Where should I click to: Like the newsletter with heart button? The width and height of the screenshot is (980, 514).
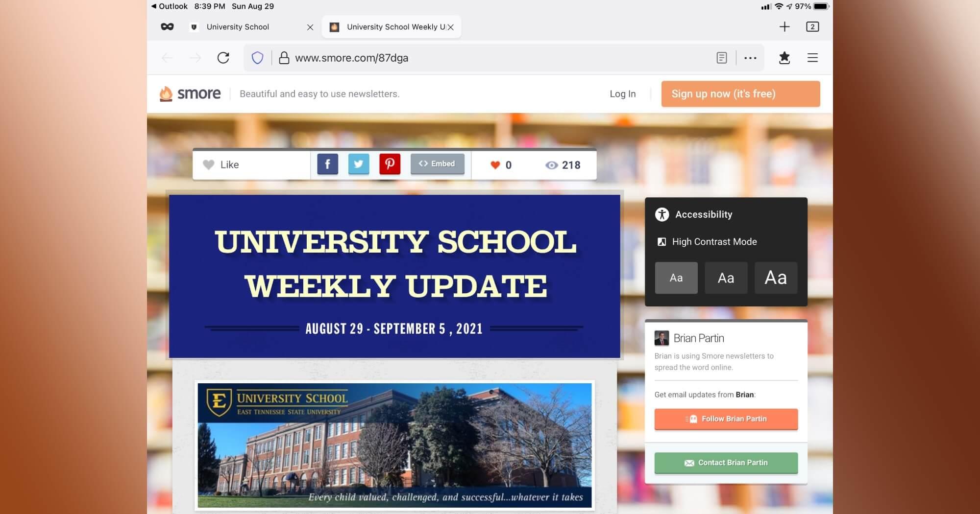(x=221, y=165)
